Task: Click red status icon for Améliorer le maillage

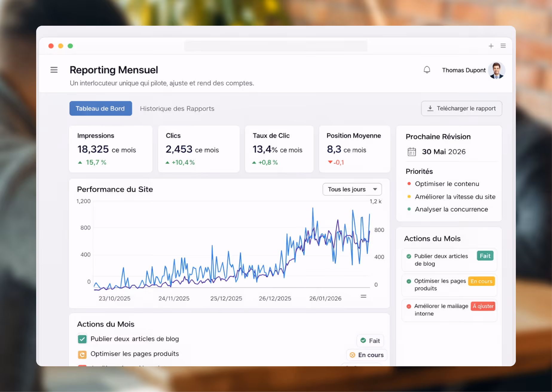Action: (409, 306)
